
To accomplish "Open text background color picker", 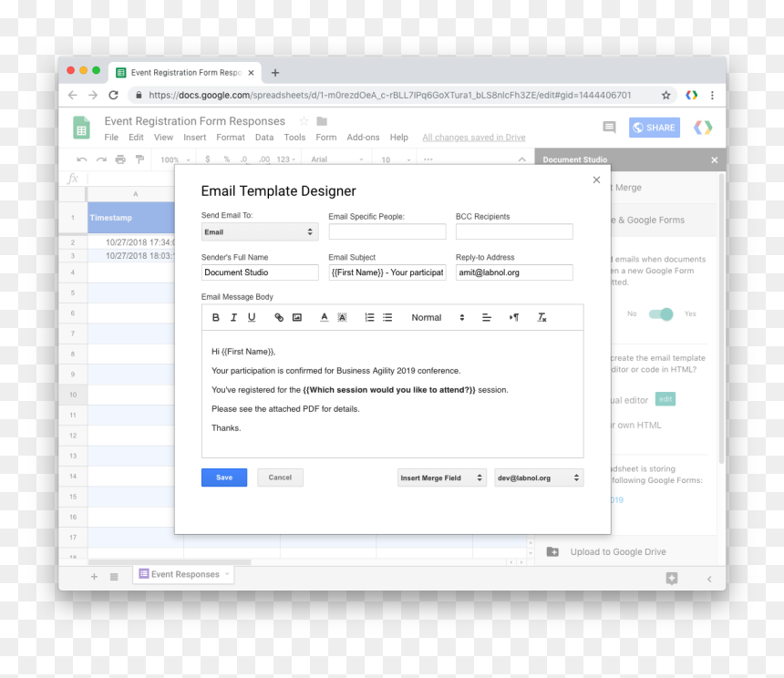I will pyautogui.click(x=342, y=317).
